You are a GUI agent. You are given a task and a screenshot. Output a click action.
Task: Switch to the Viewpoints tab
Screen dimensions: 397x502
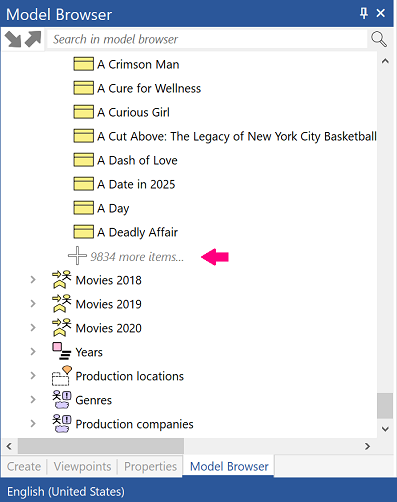click(82, 466)
